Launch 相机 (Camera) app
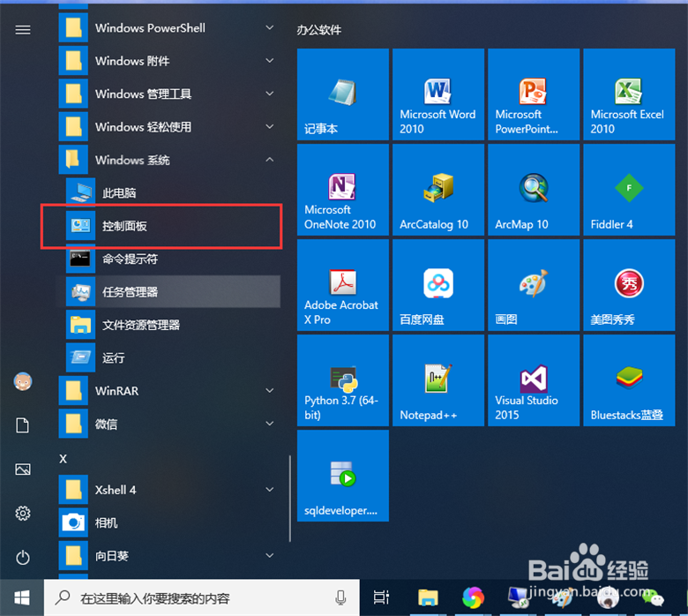The image size is (688, 616). tap(169, 523)
